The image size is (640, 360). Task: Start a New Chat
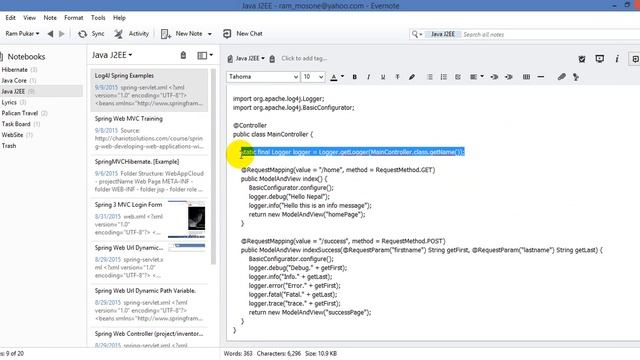pos(243,34)
